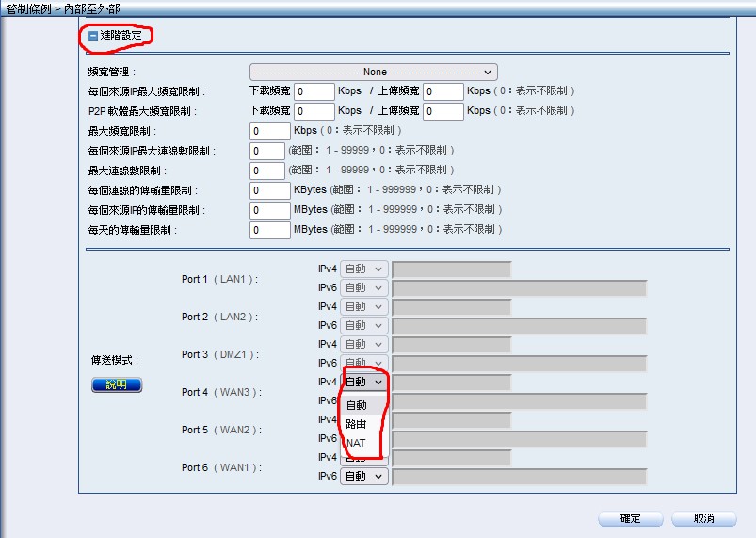Open the Port 6 WAN1 IPv6 mode dropdown
Screen dimensions: 756x538
click(363, 477)
